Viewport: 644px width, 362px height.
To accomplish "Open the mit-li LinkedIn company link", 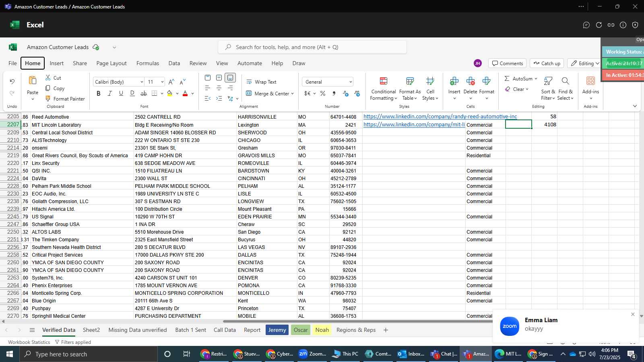I will click(414, 124).
